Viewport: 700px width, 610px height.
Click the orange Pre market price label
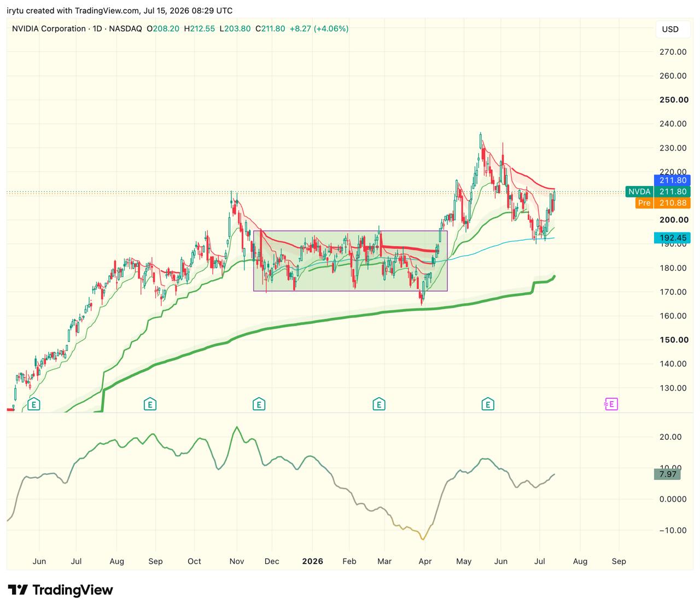[663, 203]
